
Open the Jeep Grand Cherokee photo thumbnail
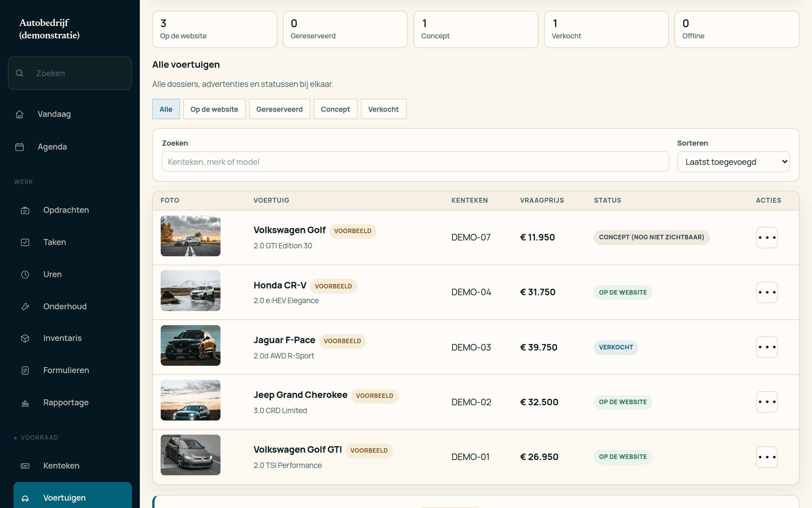[191, 400]
